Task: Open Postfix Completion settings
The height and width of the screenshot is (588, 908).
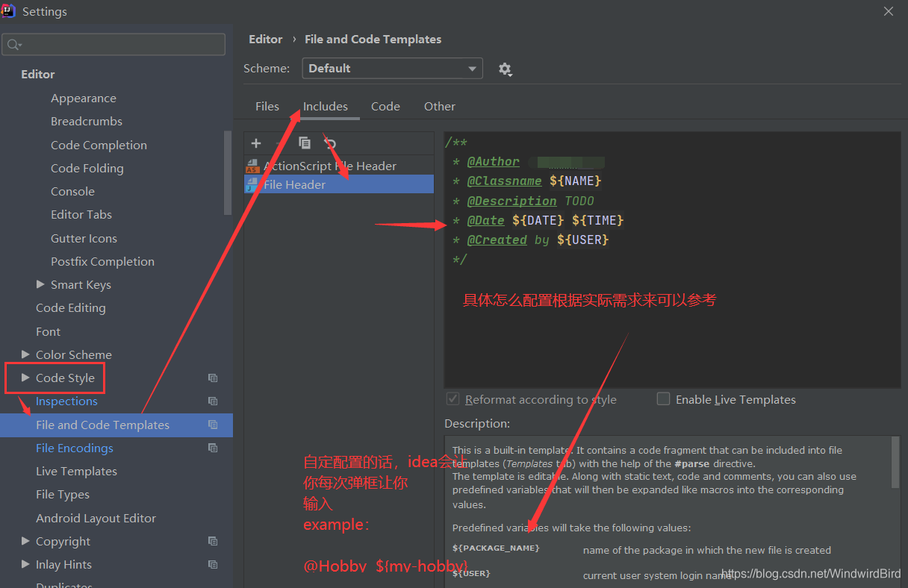Action: coord(102,262)
